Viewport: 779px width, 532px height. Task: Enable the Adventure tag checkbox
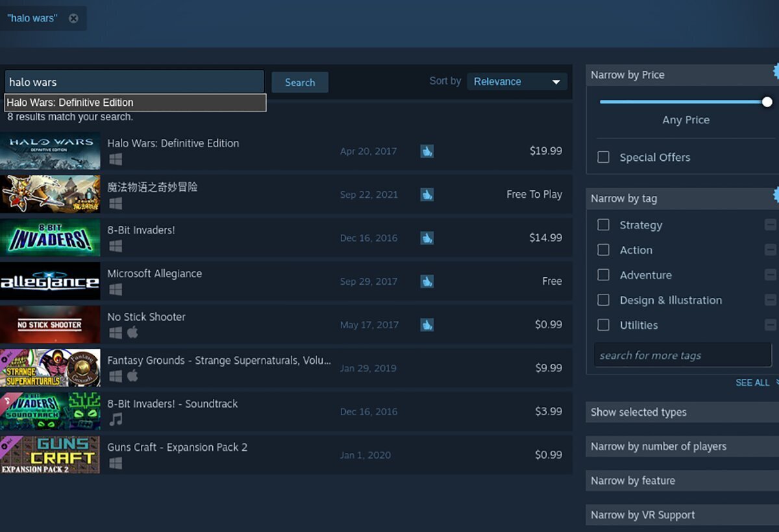(x=603, y=274)
